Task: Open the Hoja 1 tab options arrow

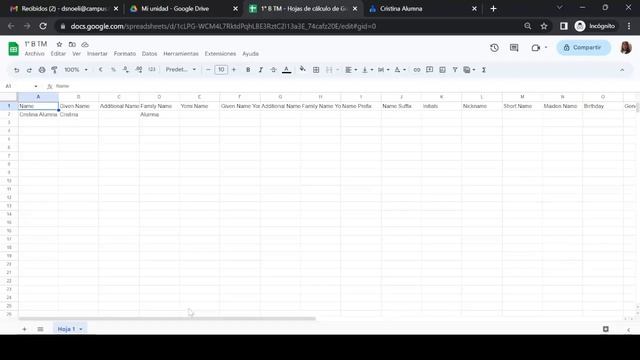Action: click(x=81, y=329)
